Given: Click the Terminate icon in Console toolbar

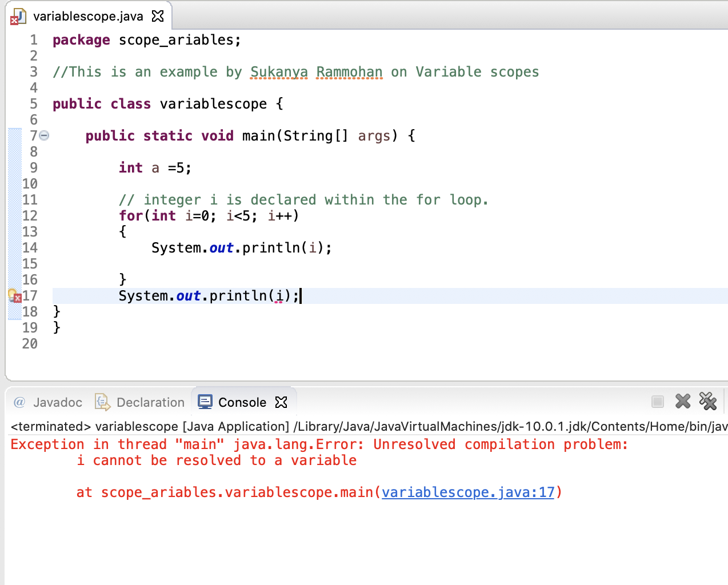Looking at the screenshot, I should point(657,402).
